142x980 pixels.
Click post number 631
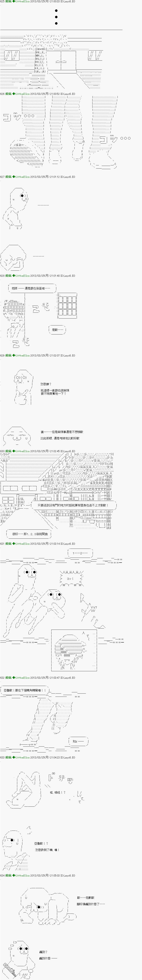click(2, 544)
